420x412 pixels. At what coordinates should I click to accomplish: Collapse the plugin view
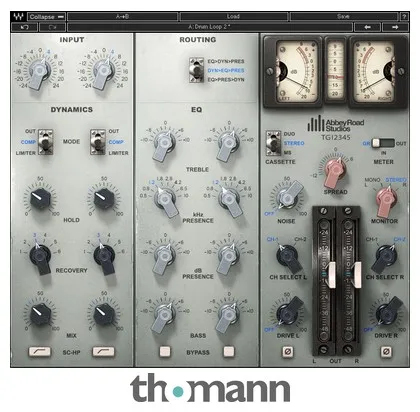[47, 16]
